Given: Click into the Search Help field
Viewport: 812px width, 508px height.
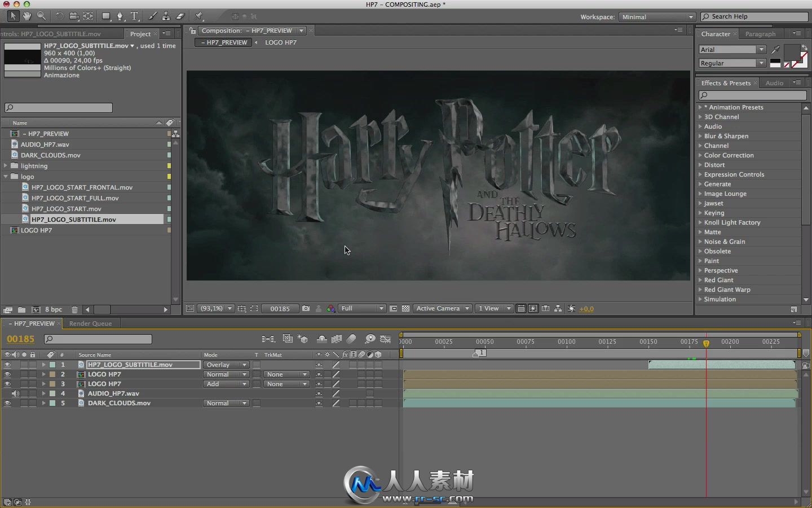Looking at the screenshot, I should point(754,17).
